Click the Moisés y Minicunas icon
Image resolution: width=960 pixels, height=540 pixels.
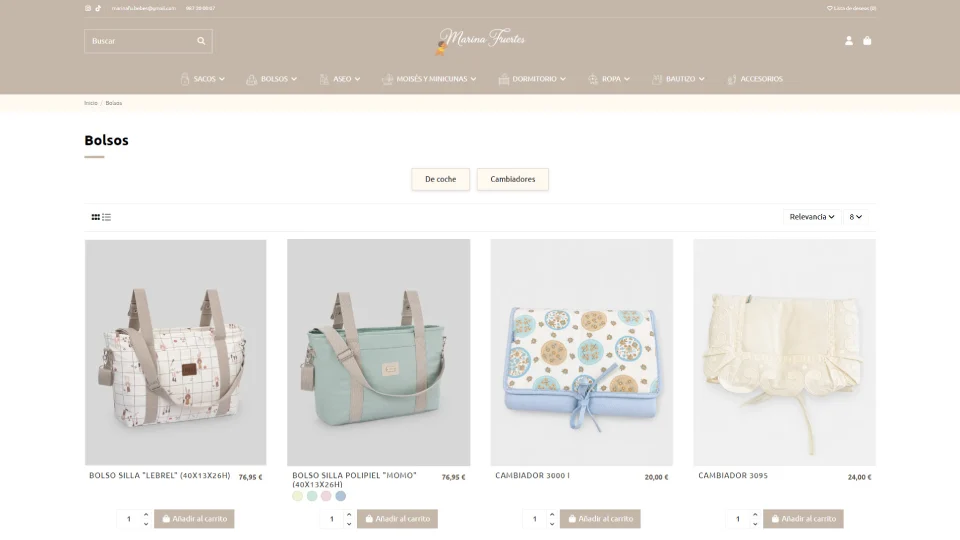[387, 79]
